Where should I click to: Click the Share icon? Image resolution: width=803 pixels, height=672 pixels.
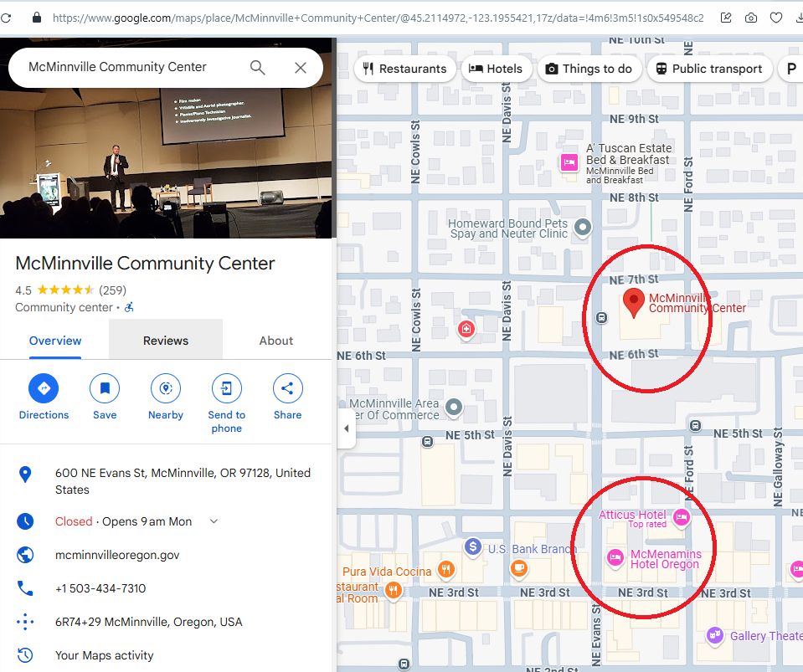287,388
